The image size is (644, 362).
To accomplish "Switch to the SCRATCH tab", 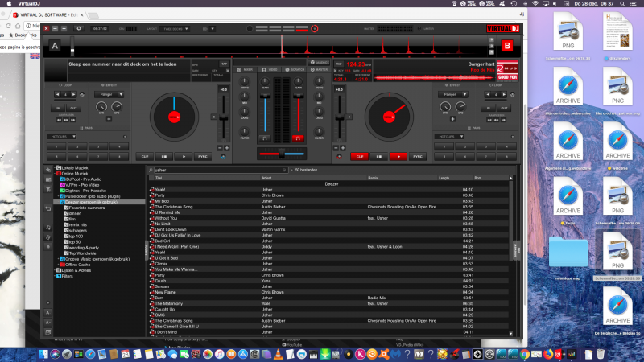I will point(295,70).
